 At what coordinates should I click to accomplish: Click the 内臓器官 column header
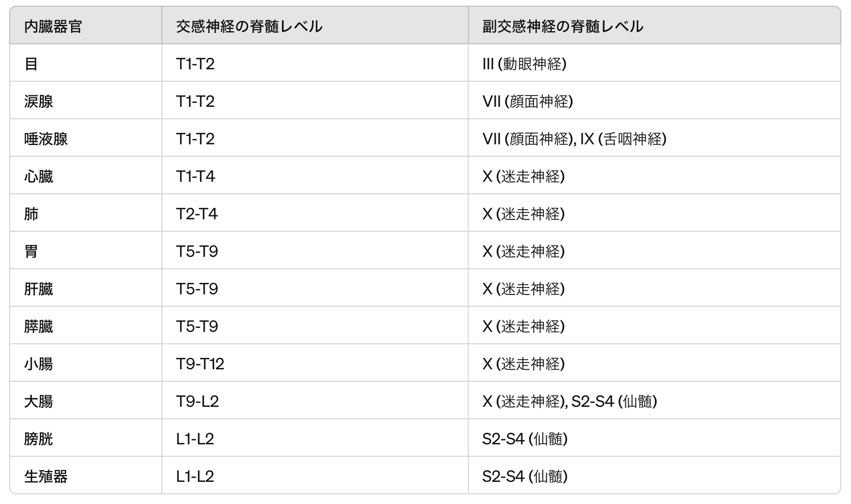coord(53,26)
